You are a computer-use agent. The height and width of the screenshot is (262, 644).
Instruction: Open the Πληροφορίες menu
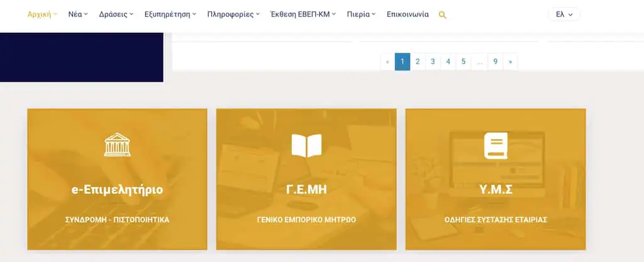[233, 14]
